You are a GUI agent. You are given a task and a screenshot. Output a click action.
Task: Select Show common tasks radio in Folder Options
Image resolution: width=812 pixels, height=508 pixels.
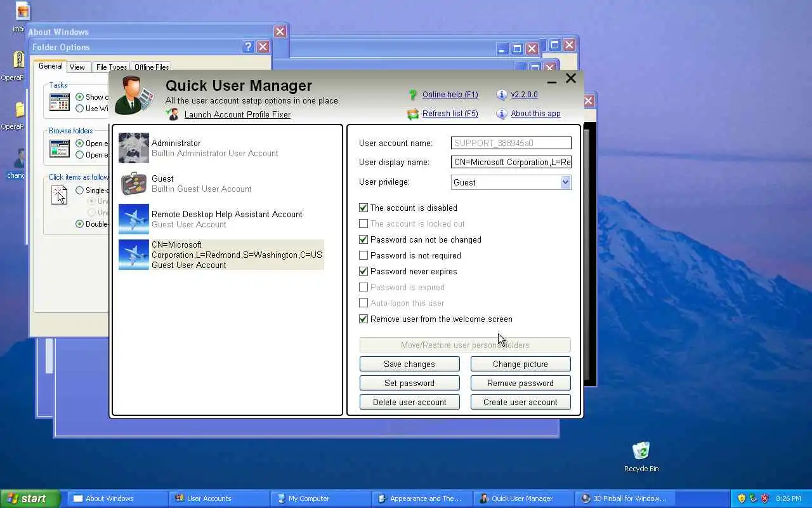click(x=79, y=97)
